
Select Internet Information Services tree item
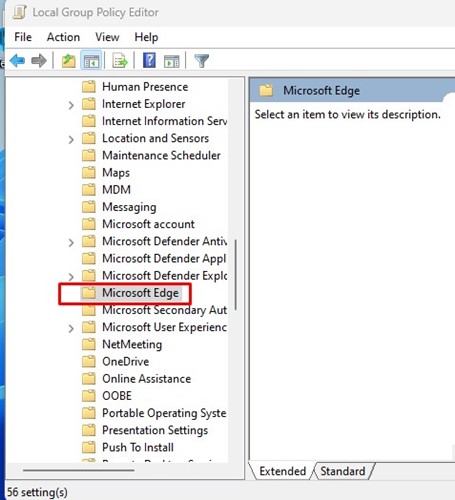(164, 121)
